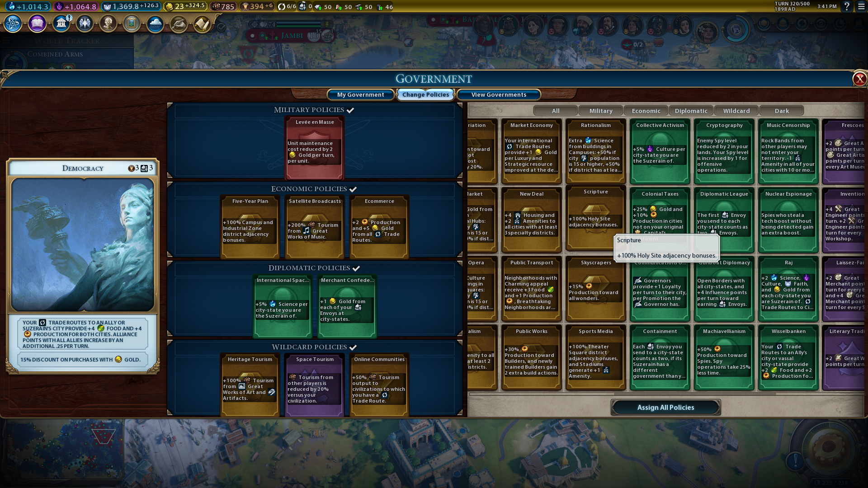Filter policy list by Military
This screenshot has width=868, height=488.
[600, 111]
